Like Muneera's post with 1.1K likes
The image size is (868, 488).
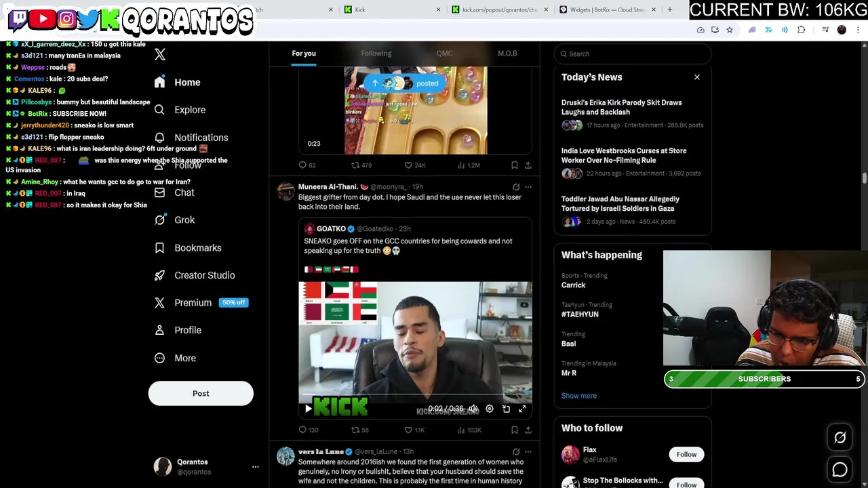(x=414, y=430)
